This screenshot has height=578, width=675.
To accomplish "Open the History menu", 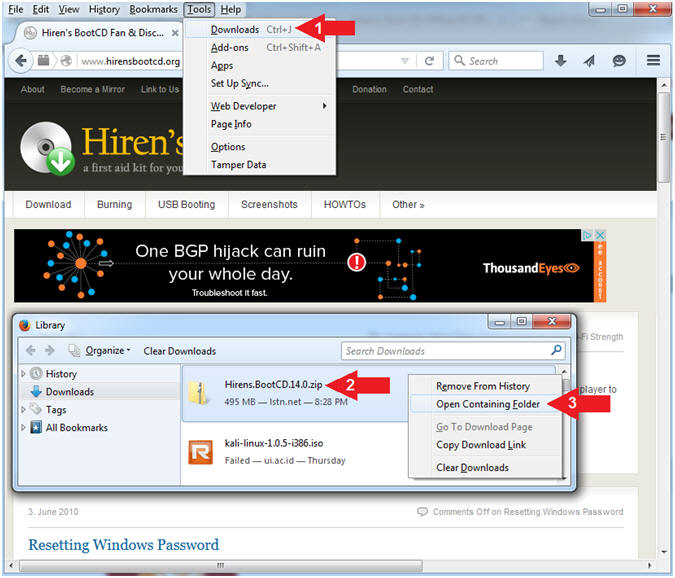I will coord(104,9).
